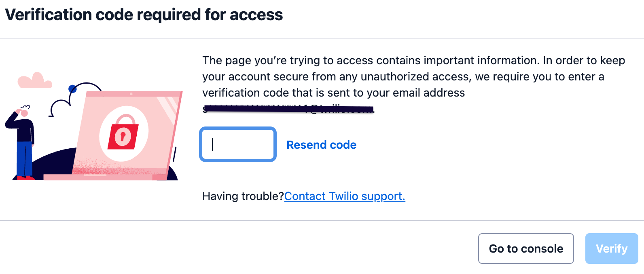The image size is (644, 274).
Task: Open the Contact Twilio support link
Action: coord(345,196)
